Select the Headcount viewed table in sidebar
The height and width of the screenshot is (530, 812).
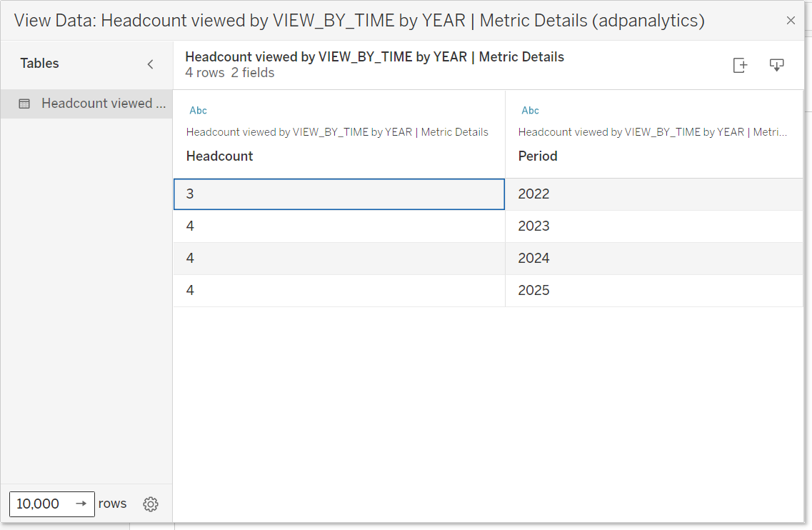pyautogui.click(x=103, y=104)
